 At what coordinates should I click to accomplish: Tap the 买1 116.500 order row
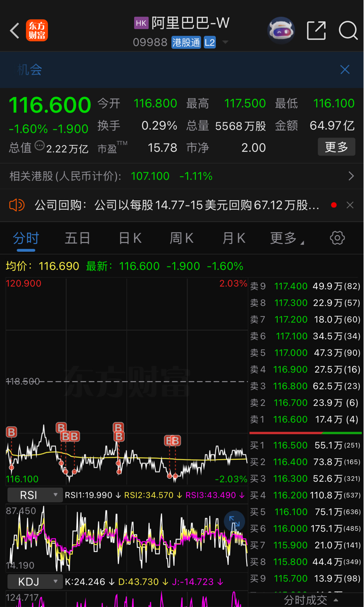coord(305,445)
